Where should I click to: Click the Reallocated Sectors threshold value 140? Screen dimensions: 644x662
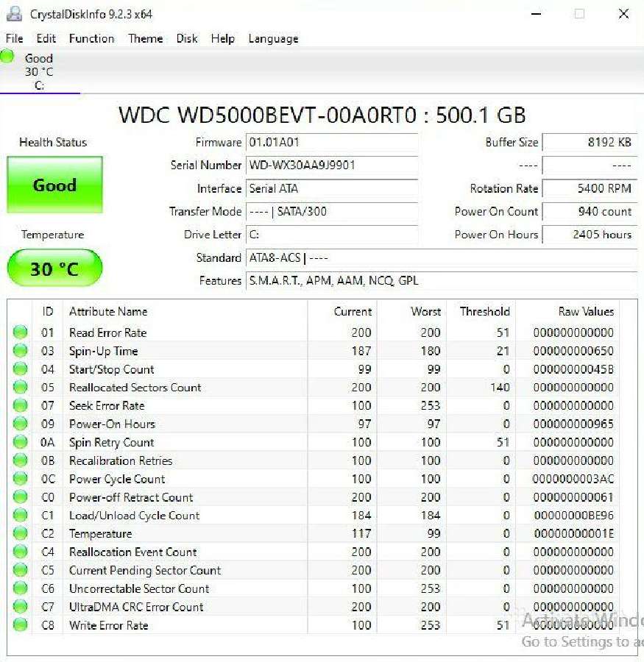pyautogui.click(x=500, y=388)
